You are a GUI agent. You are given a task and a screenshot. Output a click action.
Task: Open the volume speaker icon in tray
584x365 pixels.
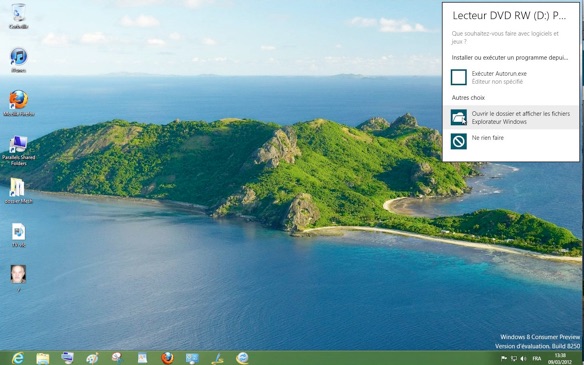523,359
